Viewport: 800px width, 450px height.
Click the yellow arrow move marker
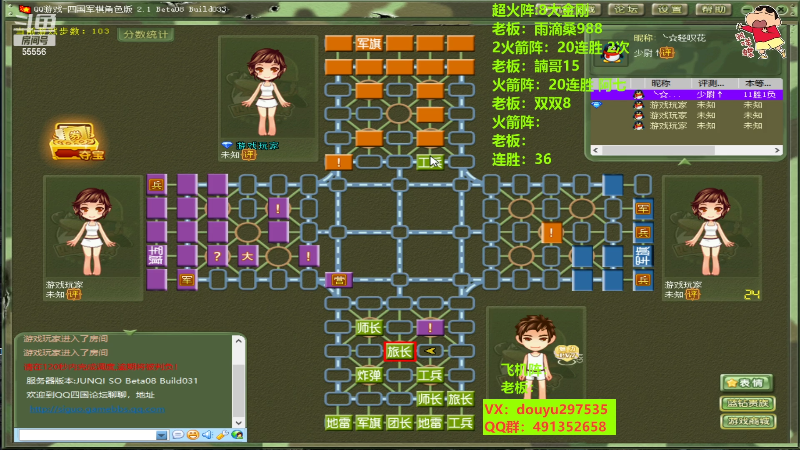pyautogui.click(x=430, y=352)
